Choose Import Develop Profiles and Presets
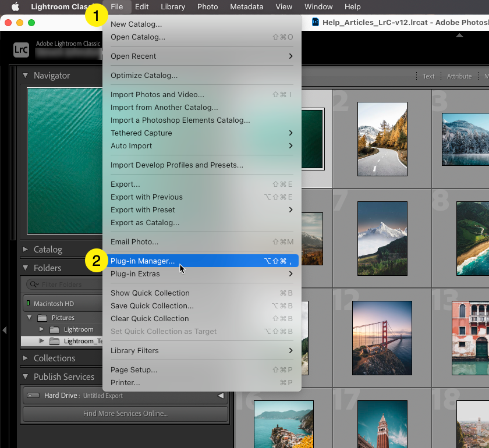 202,165
